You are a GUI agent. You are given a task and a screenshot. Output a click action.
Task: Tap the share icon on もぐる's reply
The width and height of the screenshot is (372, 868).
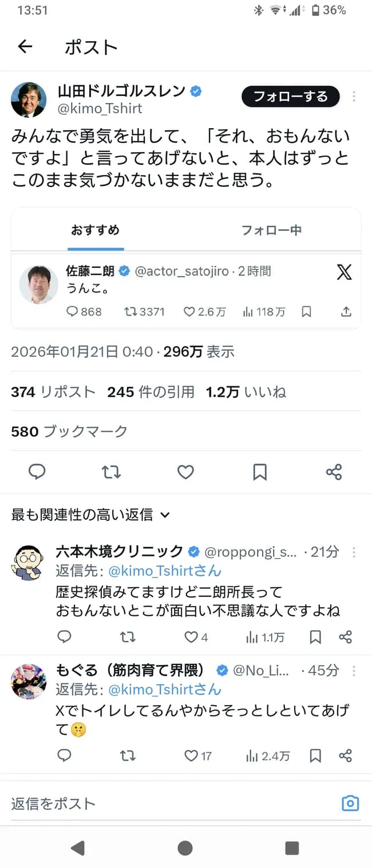tap(346, 756)
